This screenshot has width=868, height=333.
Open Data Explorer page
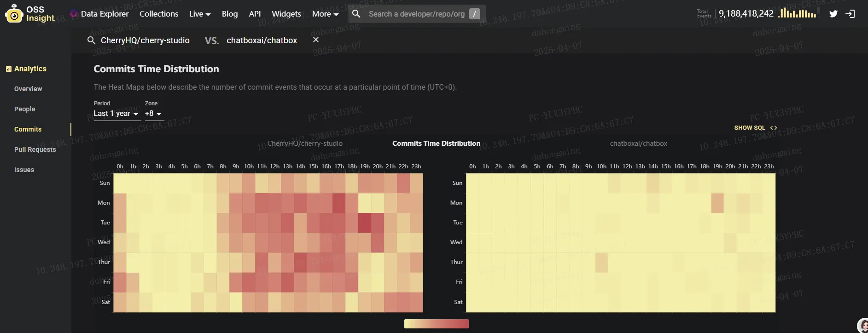pos(99,14)
